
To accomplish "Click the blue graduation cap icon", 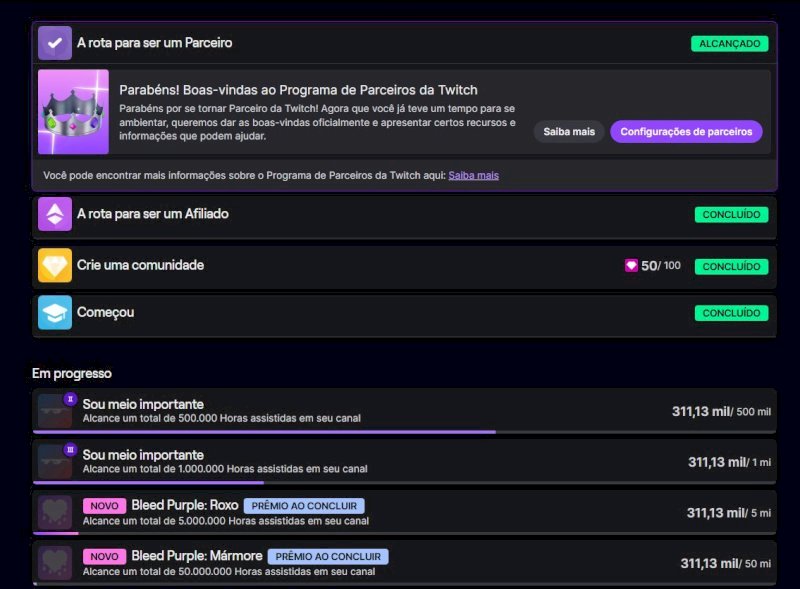I will 55,312.
